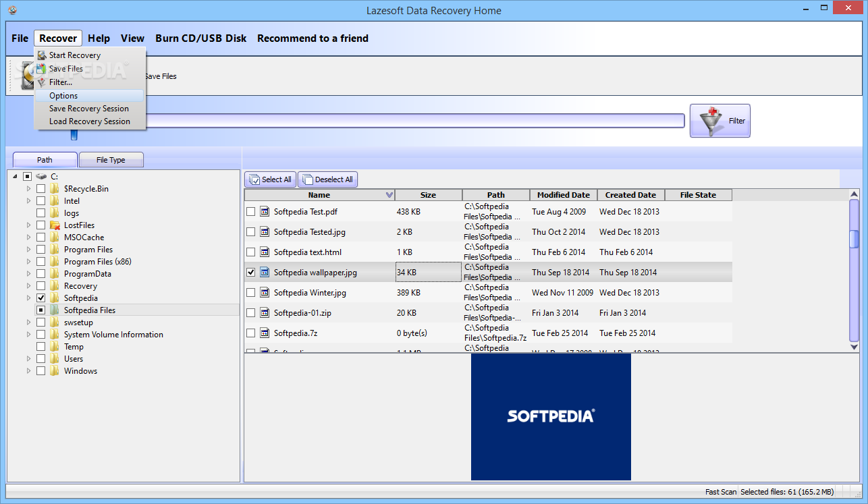Click the Save Files disk icon in menu
Screen dimensions: 868x504
42,69
